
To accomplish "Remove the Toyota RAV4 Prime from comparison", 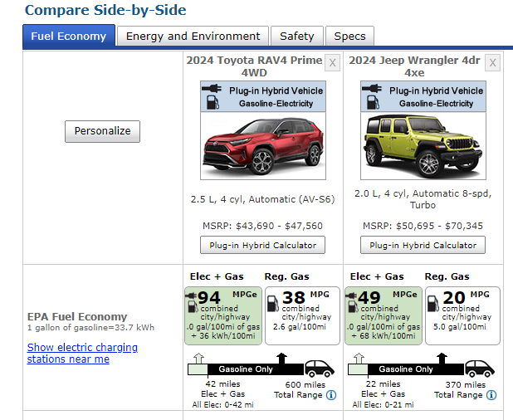I will (332, 63).
